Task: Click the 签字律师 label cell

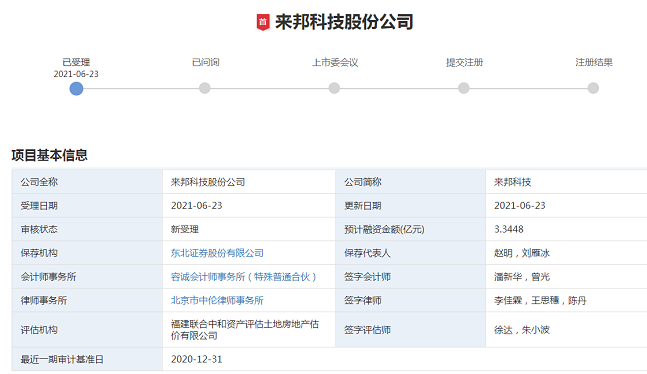Action: [411, 300]
